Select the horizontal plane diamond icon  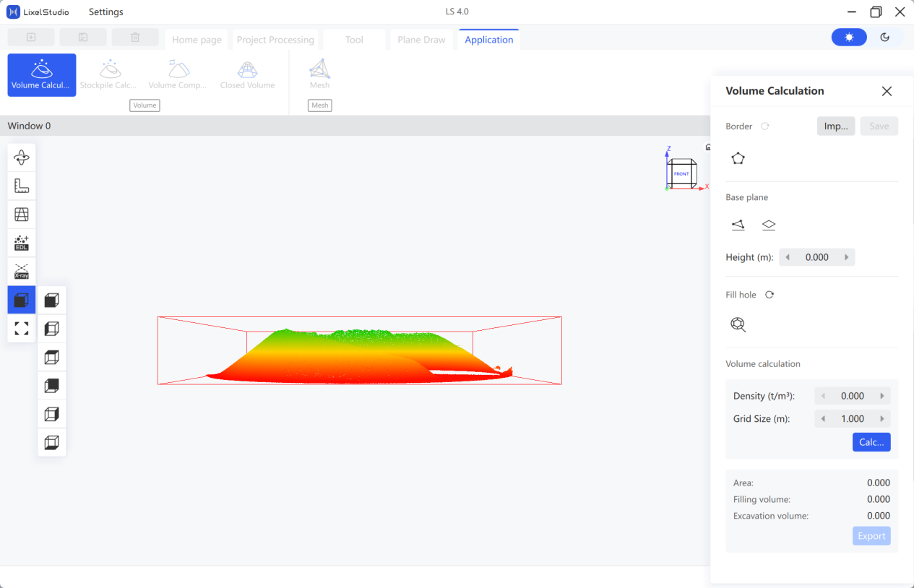(769, 225)
